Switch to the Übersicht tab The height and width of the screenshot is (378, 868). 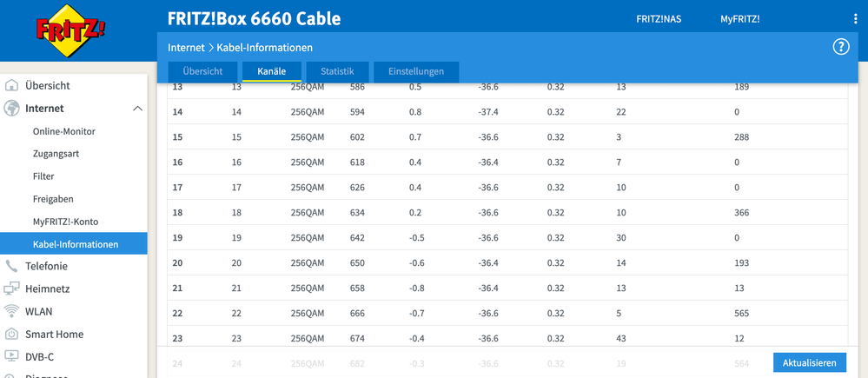pos(202,71)
